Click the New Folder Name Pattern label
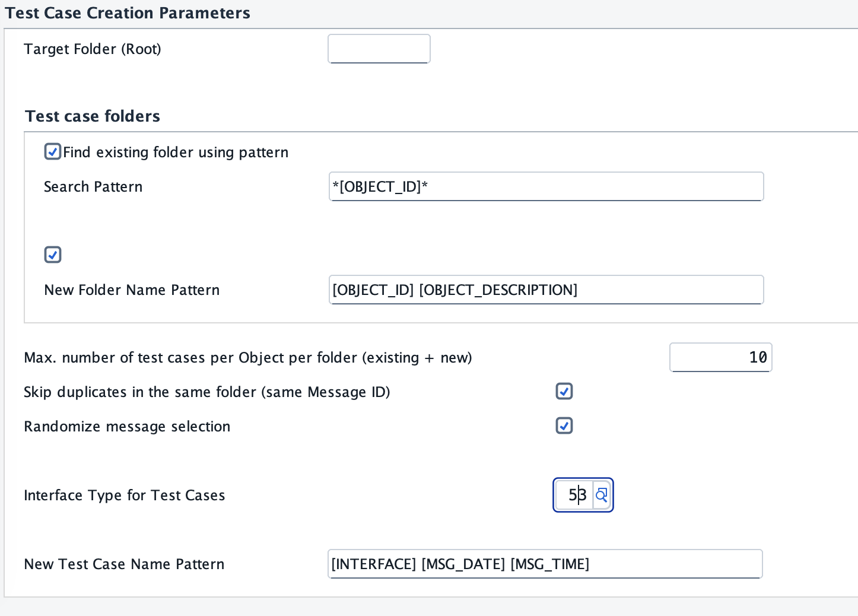 point(132,290)
